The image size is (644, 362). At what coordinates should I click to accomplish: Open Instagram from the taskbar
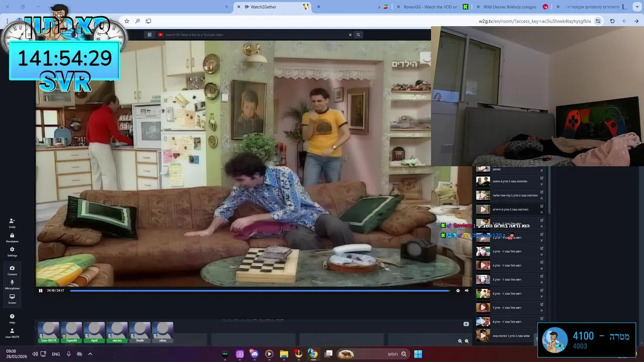tap(239, 354)
